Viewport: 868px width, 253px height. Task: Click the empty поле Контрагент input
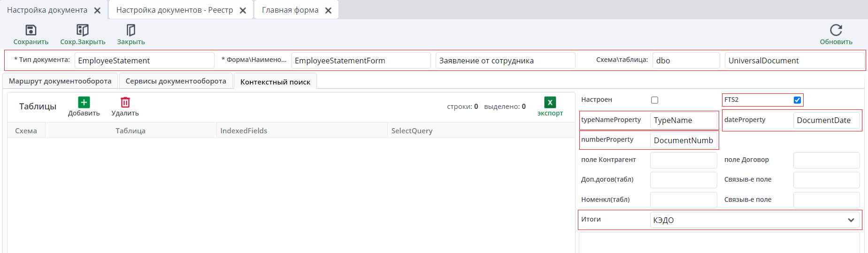684,160
